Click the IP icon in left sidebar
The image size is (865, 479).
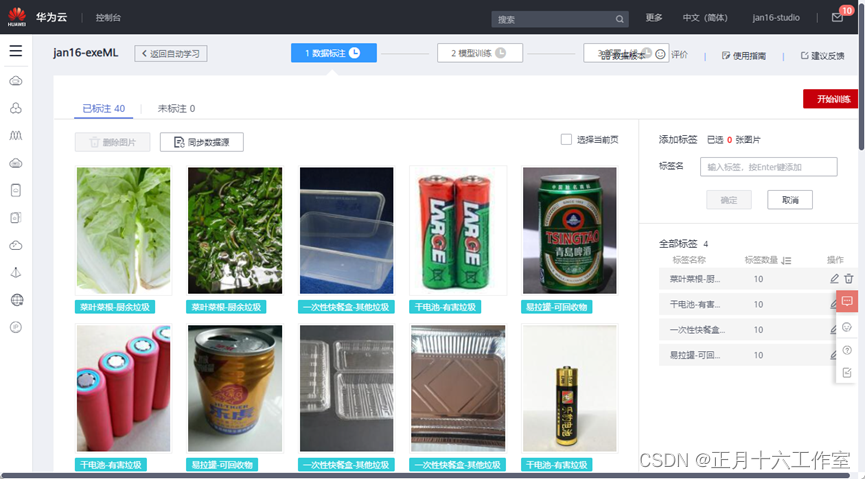tap(15, 327)
